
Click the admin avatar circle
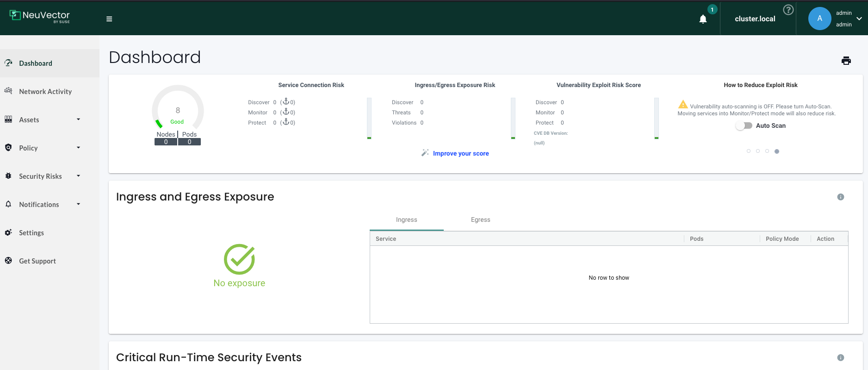coord(819,19)
